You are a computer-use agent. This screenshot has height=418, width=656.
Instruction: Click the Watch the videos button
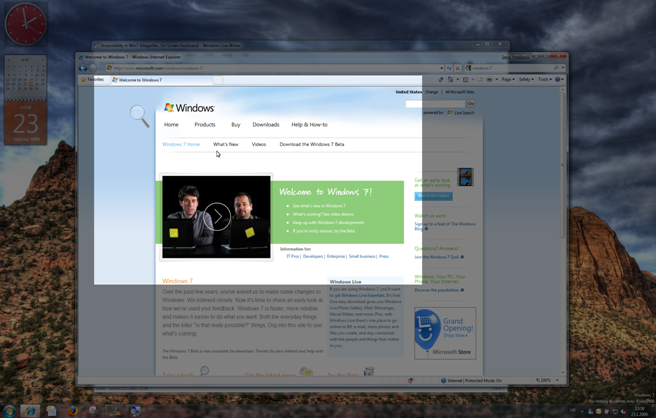433,196
